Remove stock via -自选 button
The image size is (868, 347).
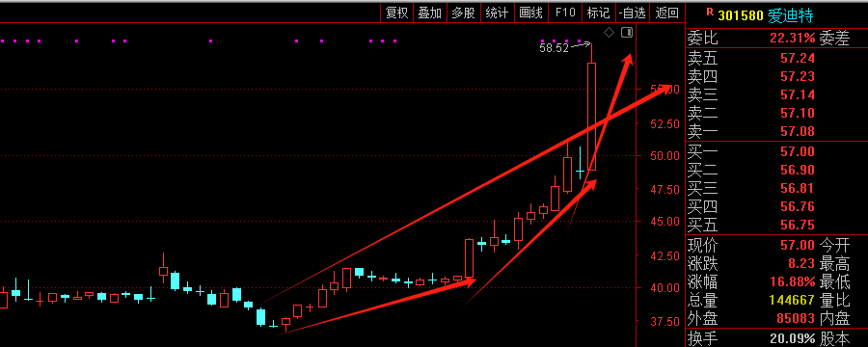click(633, 13)
